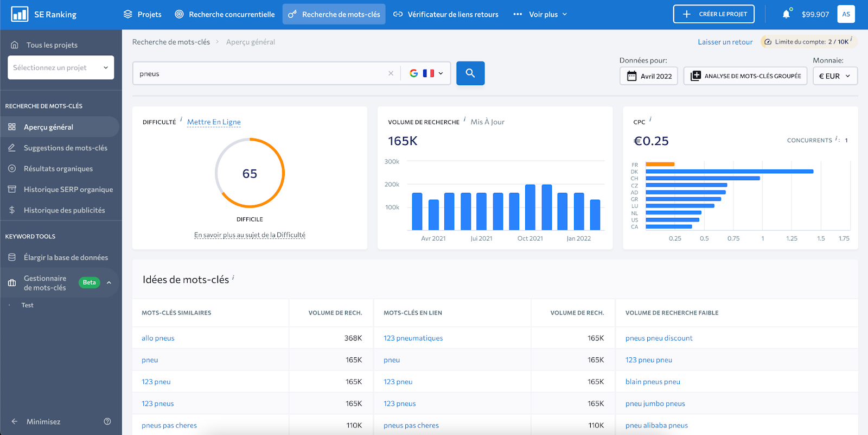The width and height of the screenshot is (868, 435).
Task: Click the gauge icon in Limite du compte
Action: coord(768,42)
